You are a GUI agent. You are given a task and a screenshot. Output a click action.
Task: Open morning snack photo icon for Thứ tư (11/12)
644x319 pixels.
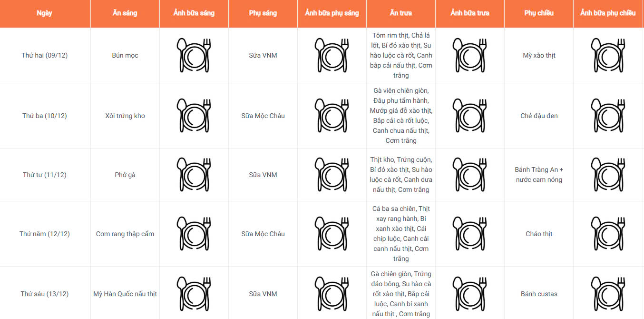coord(332,175)
